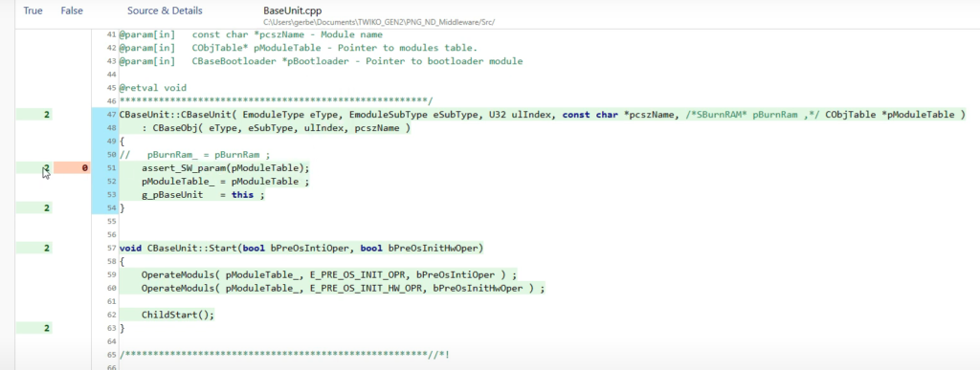This screenshot has height=370, width=980.
Task: Click the '@retval void' comment
Action: [x=152, y=88]
